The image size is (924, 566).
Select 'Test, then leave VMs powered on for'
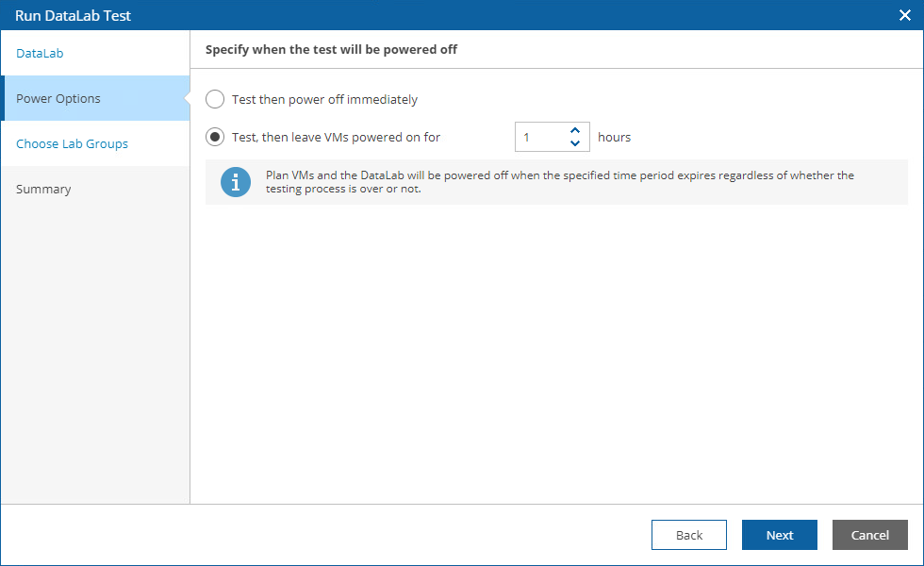[x=215, y=136]
